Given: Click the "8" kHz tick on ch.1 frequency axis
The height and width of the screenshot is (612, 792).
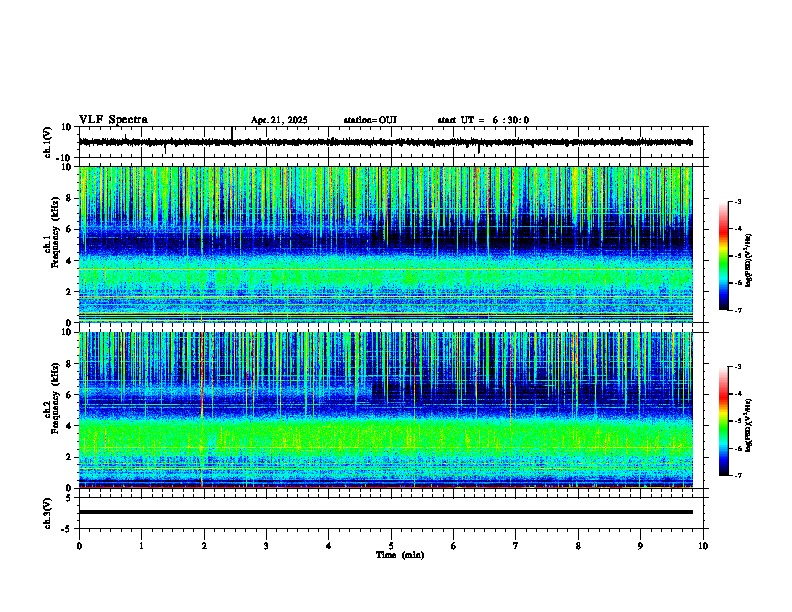Looking at the screenshot, I should pyautogui.click(x=69, y=198).
